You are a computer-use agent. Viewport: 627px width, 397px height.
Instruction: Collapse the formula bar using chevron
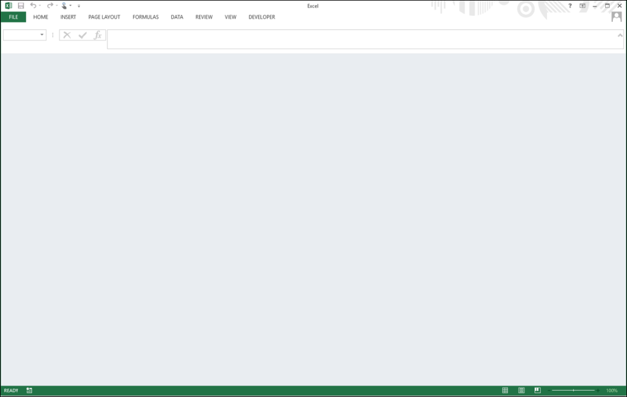pyautogui.click(x=620, y=35)
